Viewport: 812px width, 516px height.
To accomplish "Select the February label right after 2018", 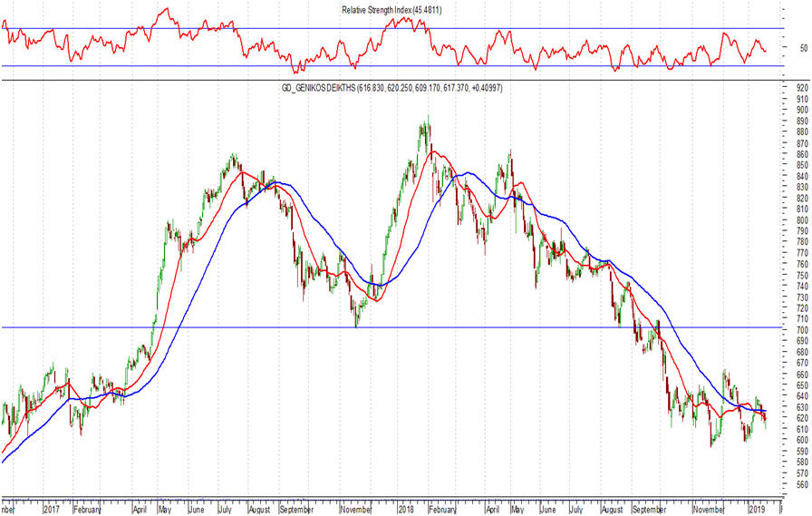I will click(x=443, y=510).
